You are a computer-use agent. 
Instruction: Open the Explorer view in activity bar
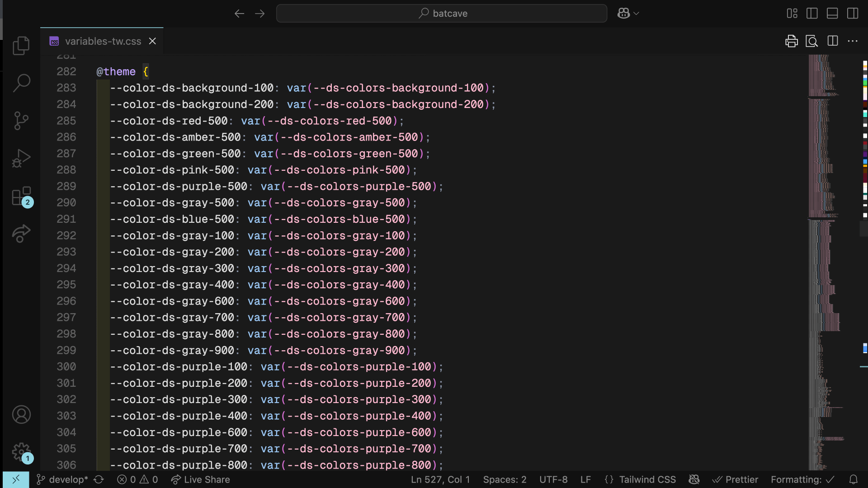(x=21, y=46)
